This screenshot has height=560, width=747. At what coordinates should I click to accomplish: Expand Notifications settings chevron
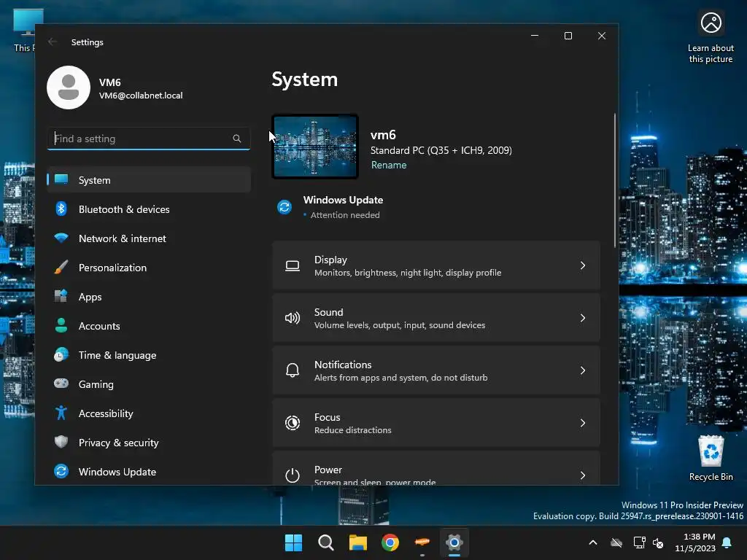click(583, 370)
